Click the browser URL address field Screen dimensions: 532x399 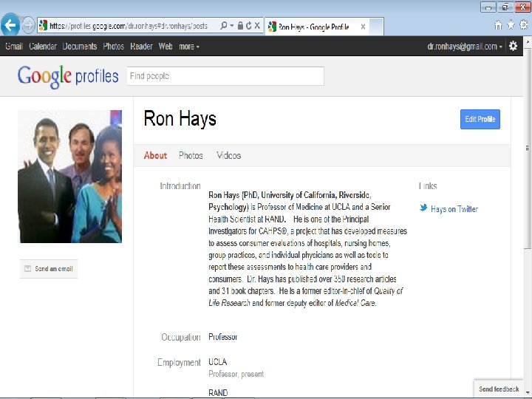128,26
